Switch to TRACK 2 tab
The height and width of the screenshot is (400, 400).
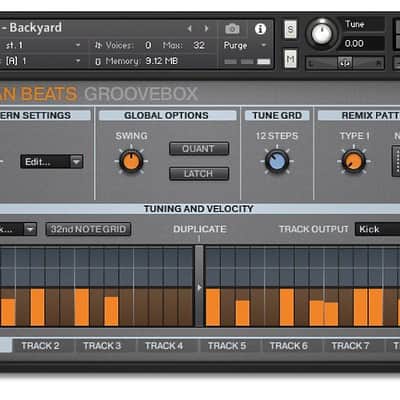[41, 346]
